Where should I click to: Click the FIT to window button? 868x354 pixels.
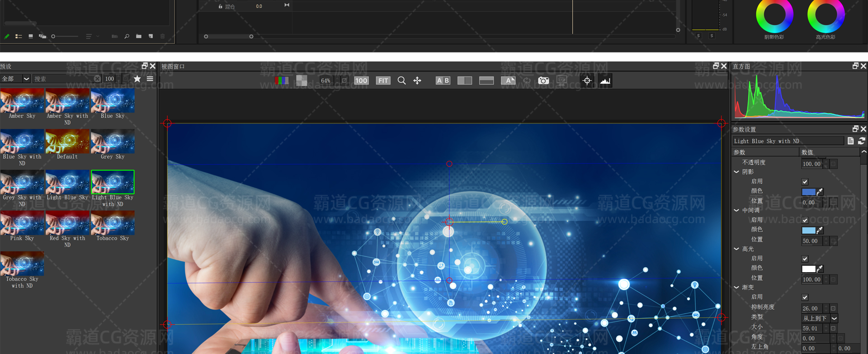[x=383, y=80]
